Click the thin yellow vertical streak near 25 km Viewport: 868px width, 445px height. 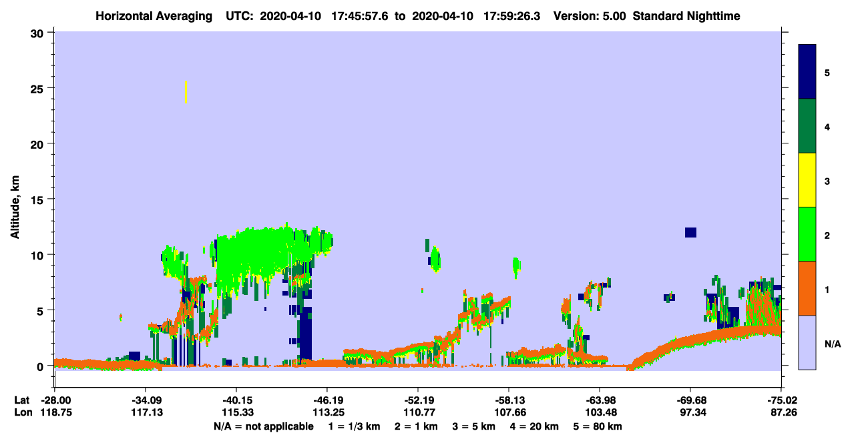[186, 92]
